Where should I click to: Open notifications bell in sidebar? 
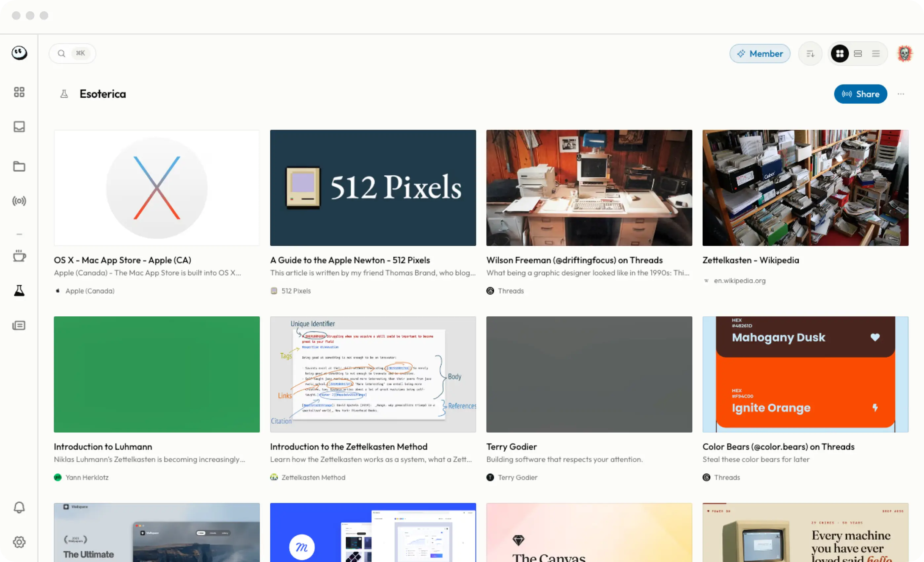point(19,507)
